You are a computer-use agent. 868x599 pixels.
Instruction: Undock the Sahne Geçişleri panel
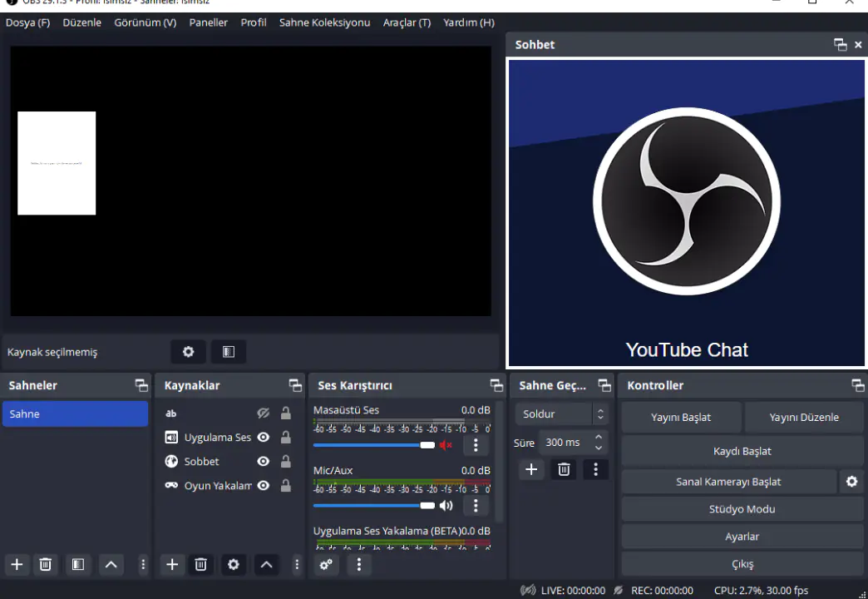click(x=604, y=386)
